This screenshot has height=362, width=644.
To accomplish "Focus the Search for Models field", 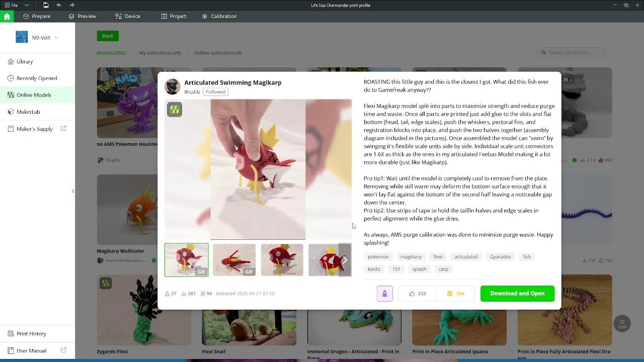I will [572, 52].
